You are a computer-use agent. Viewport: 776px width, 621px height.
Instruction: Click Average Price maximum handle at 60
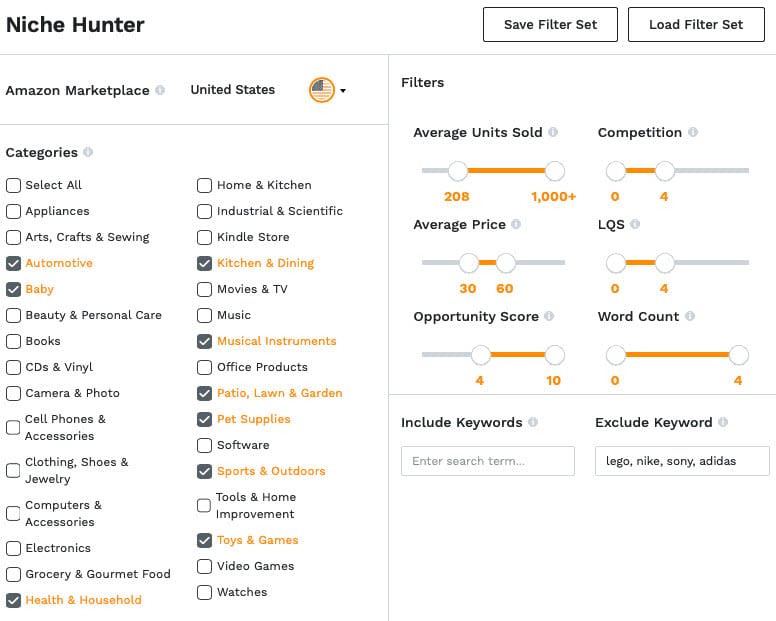505,263
